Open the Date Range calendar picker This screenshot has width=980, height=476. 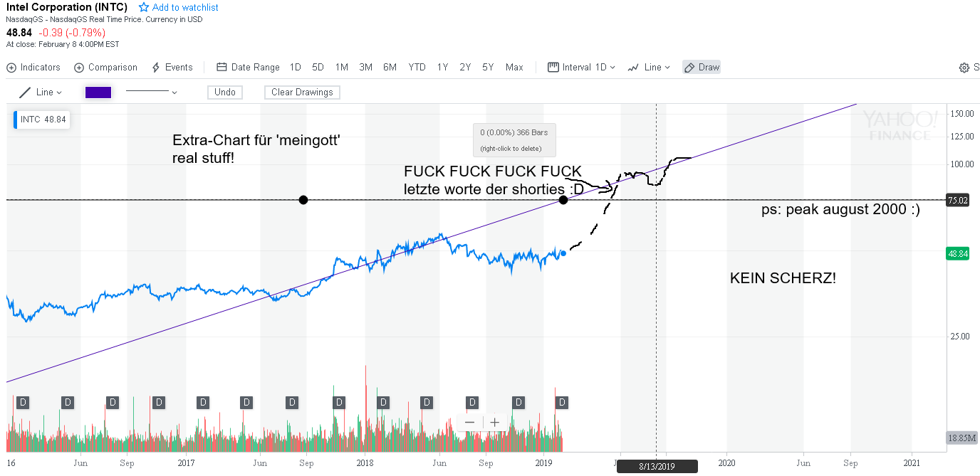pos(247,67)
